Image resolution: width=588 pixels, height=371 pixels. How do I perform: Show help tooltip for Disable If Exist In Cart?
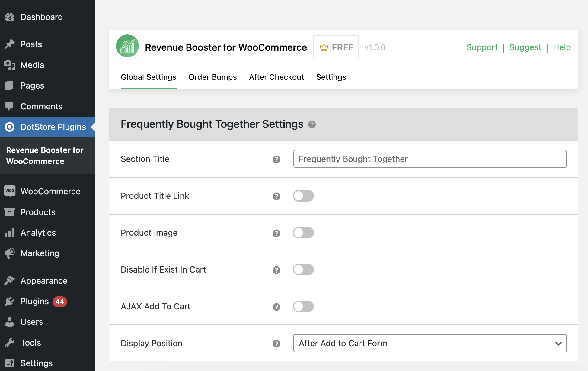coord(276,270)
